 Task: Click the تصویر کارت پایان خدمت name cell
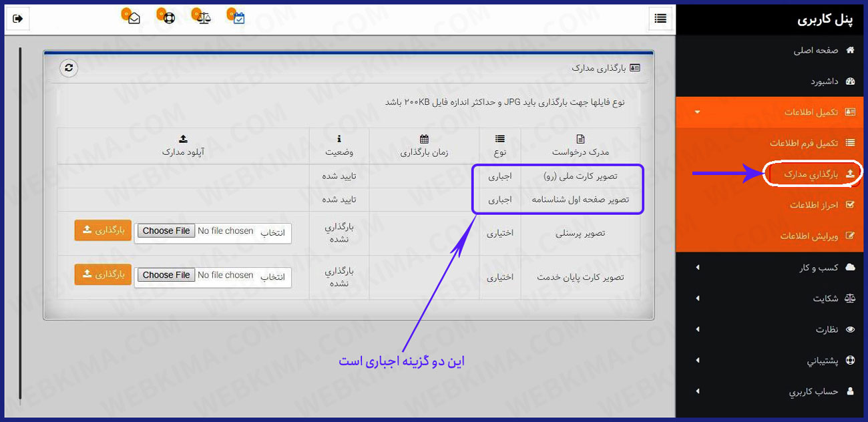click(581, 277)
